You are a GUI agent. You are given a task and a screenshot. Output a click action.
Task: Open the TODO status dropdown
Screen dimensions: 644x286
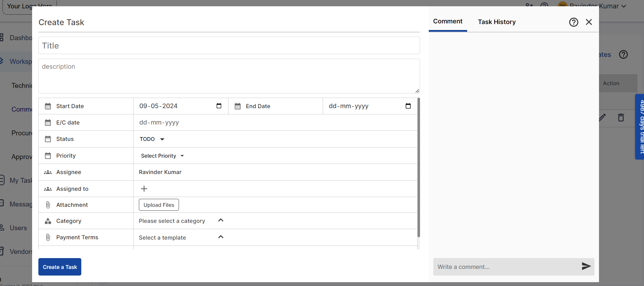(x=152, y=139)
